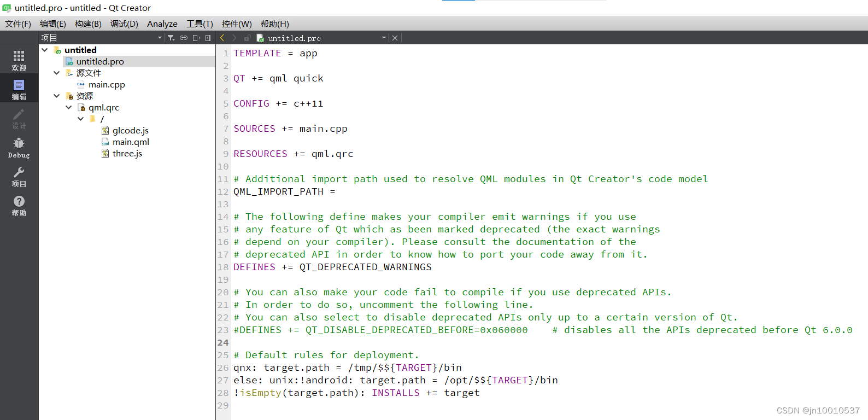868x420 pixels.
Task: Toggle synchronize with editor link icon
Action: [184, 38]
